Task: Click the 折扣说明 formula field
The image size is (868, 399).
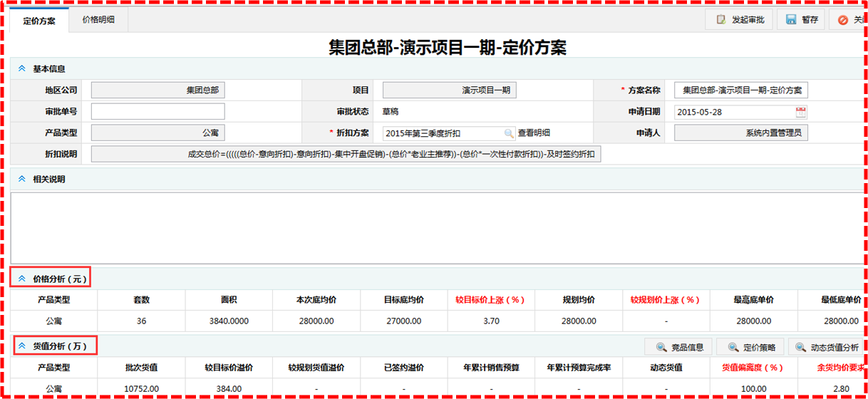Action: coord(346,155)
